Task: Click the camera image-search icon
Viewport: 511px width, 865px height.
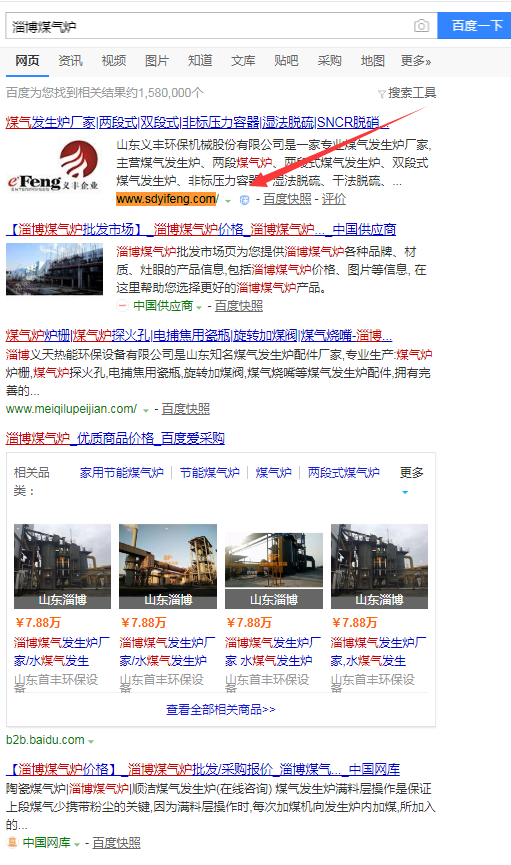Action: click(x=421, y=26)
